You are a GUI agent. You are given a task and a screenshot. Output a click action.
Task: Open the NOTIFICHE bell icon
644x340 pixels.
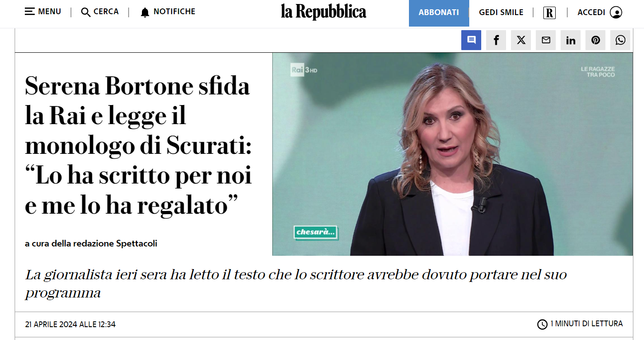145,12
